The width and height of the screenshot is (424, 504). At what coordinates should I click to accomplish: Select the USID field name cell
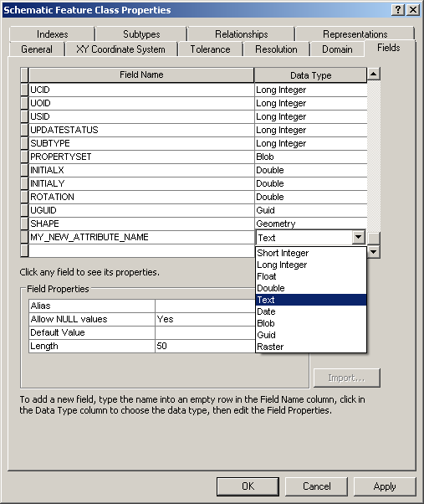141,116
